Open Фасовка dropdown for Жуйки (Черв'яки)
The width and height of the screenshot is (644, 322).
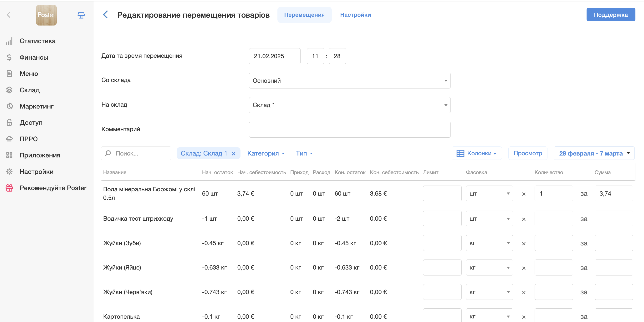(x=489, y=292)
